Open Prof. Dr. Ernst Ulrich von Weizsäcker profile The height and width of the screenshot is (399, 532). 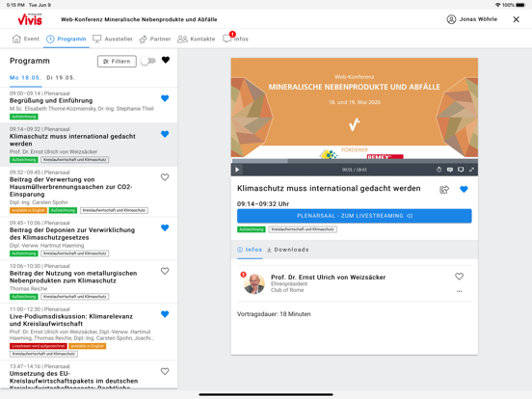pyautogui.click(x=328, y=278)
